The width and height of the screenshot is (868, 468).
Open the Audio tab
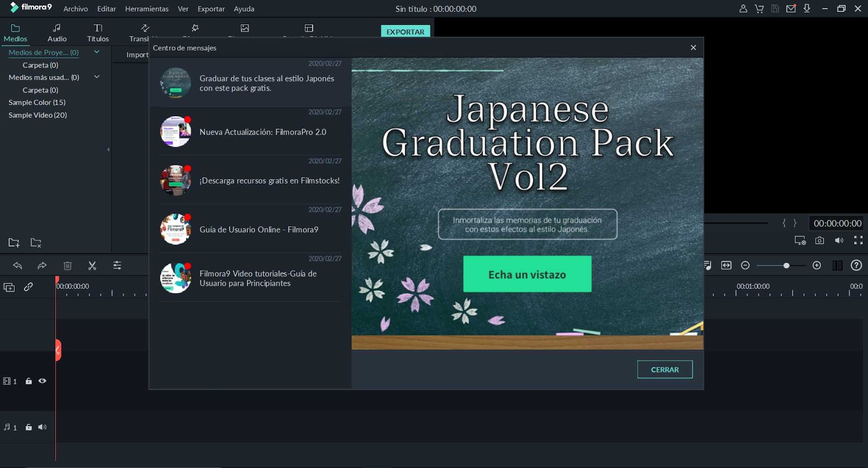tap(57, 33)
